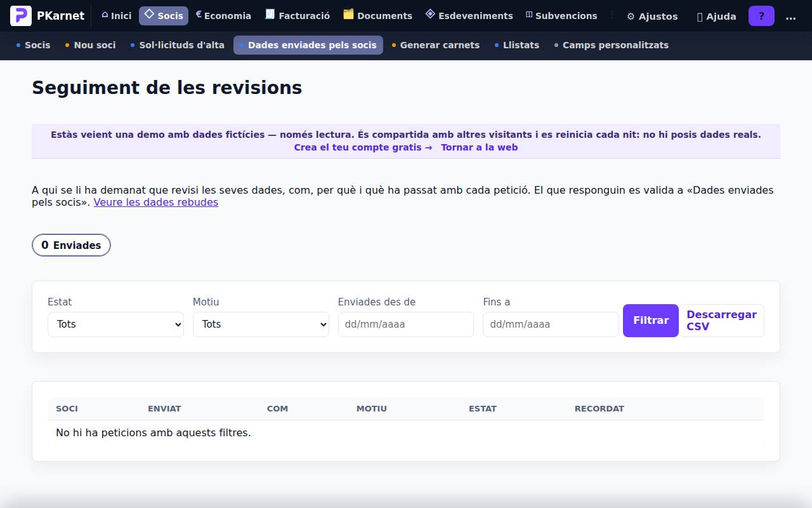
Task: Focus the 'Fins a' date field
Action: click(551, 324)
